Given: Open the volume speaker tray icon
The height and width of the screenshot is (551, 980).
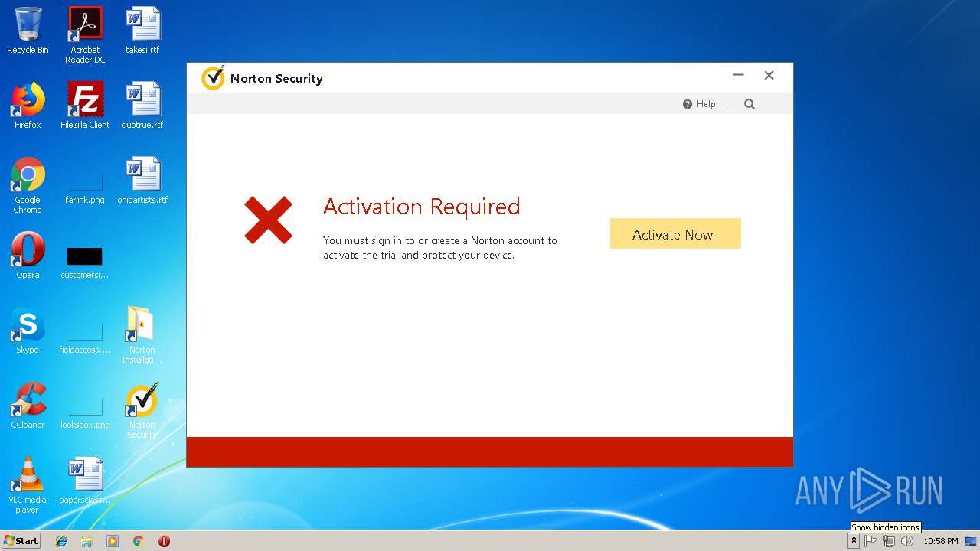Looking at the screenshot, I should [x=907, y=541].
